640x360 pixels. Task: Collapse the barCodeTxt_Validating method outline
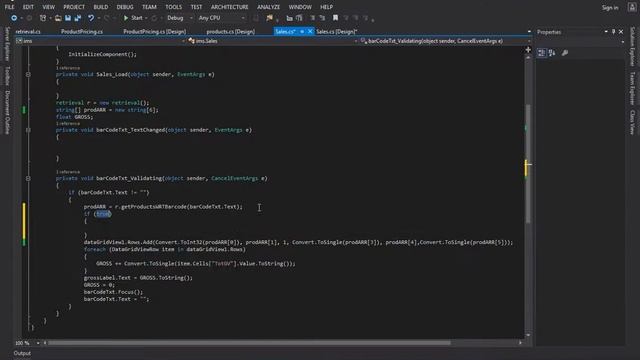coord(28,178)
